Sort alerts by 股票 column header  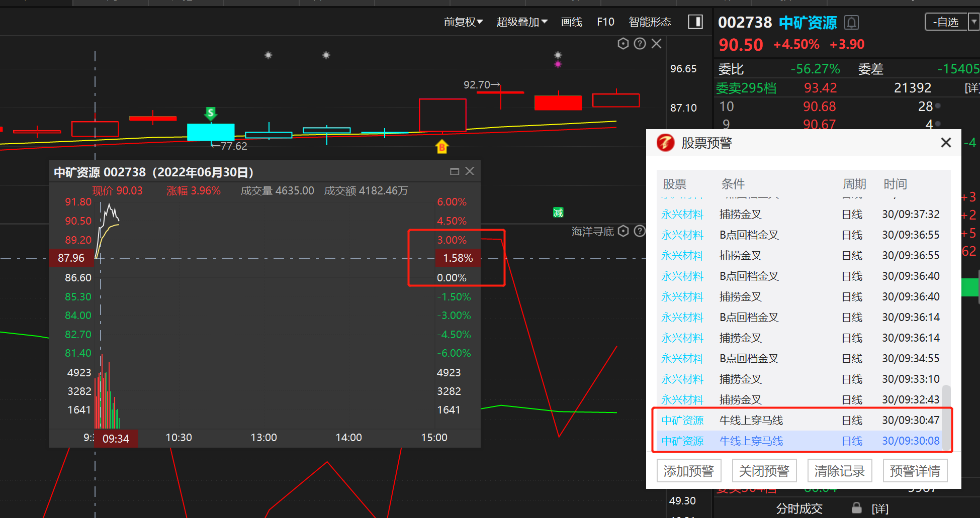675,184
